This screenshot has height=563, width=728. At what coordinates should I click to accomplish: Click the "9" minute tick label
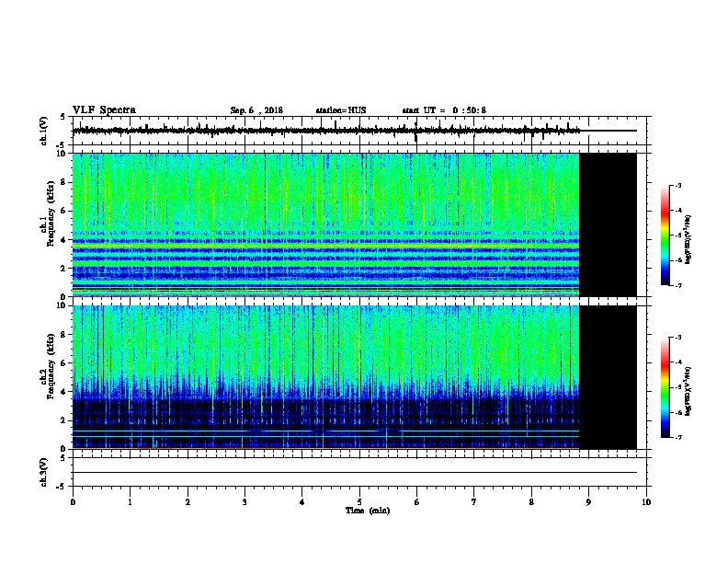click(588, 502)
